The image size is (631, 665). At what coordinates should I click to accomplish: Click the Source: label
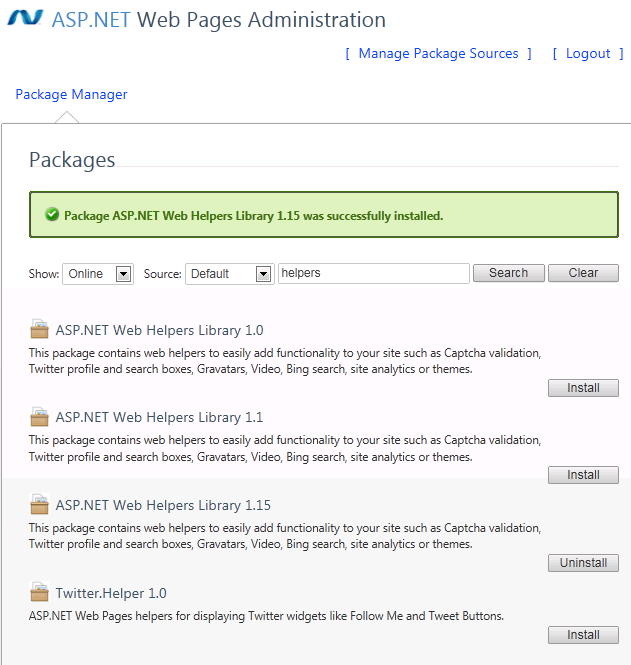point(163,274)
